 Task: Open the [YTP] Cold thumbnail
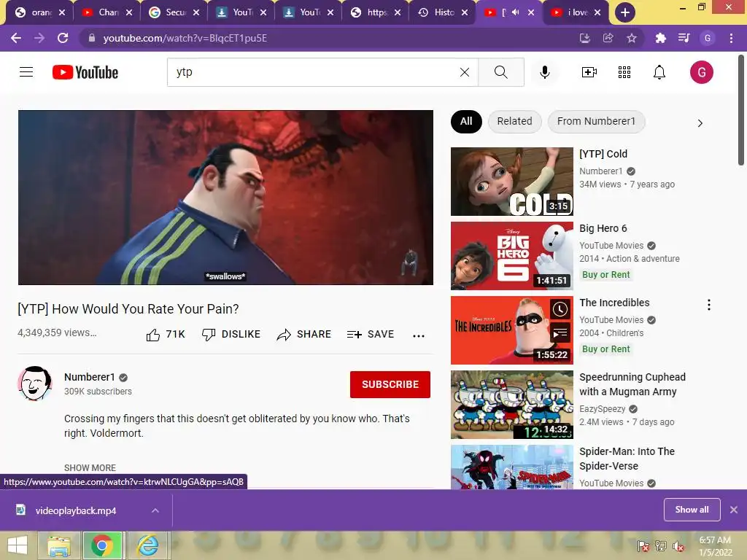pyautogui.click(x=512, y=182)
